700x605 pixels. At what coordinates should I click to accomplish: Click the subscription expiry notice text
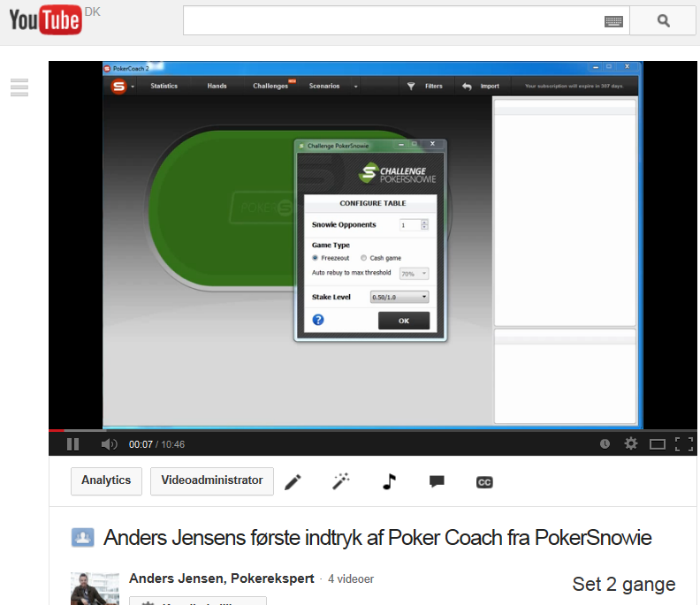[574, 86]
